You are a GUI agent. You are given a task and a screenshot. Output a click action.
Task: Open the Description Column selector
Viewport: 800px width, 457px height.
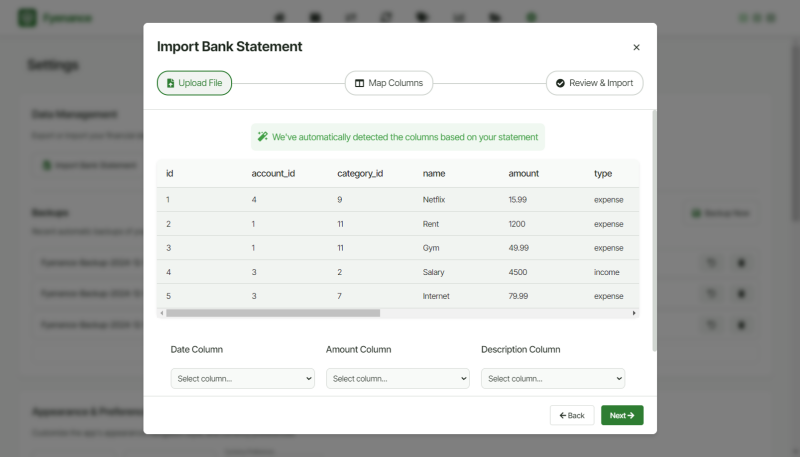[x=553, y=379]
